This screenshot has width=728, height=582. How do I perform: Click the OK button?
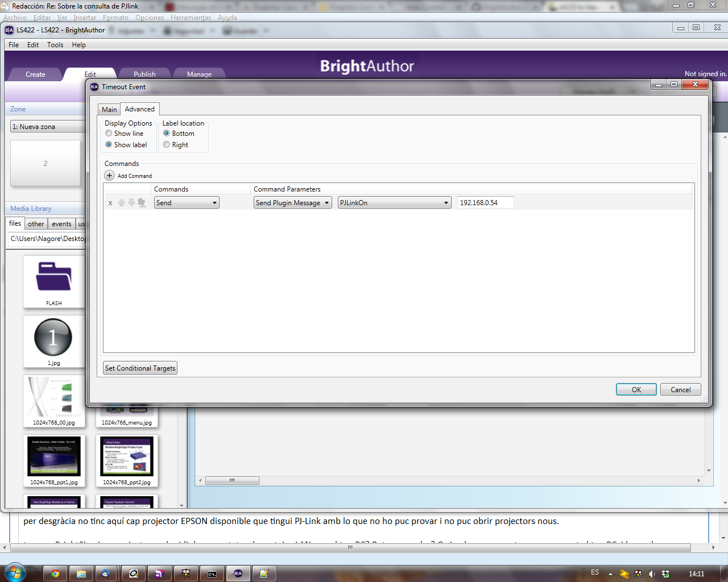(636, 389)
